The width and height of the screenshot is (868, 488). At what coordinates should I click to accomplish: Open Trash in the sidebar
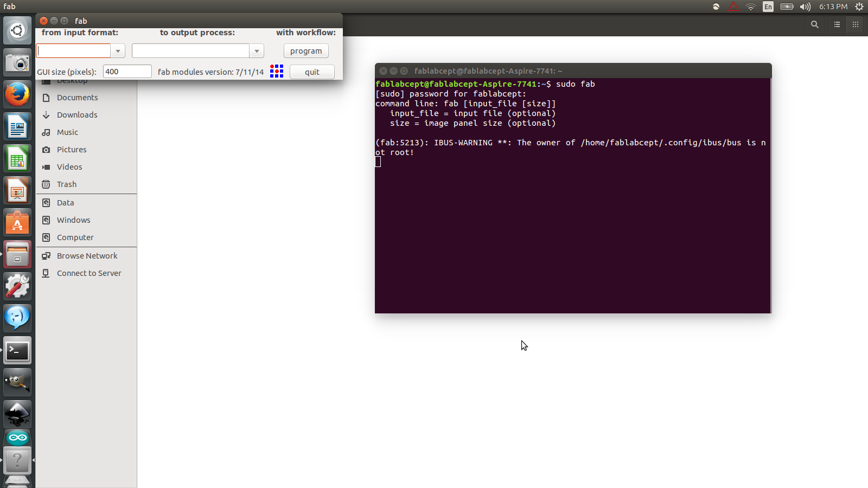[x=67, y=184]
